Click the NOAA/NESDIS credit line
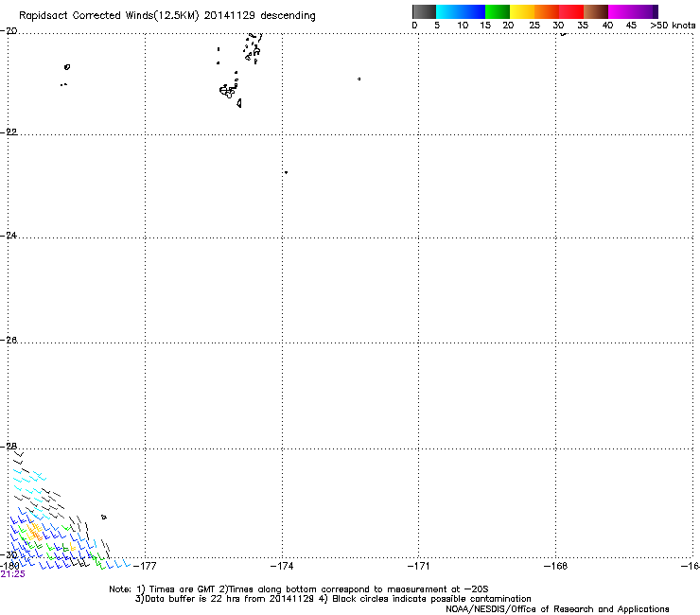 pos(557,609)
